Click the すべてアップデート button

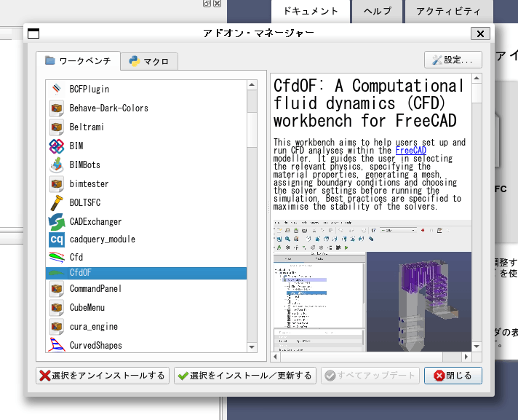point(370,376)
